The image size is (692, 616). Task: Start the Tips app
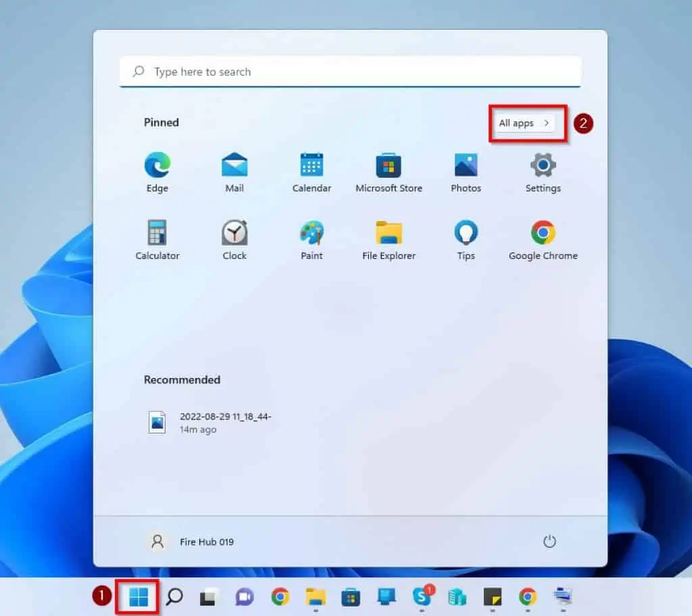(466, 235)
